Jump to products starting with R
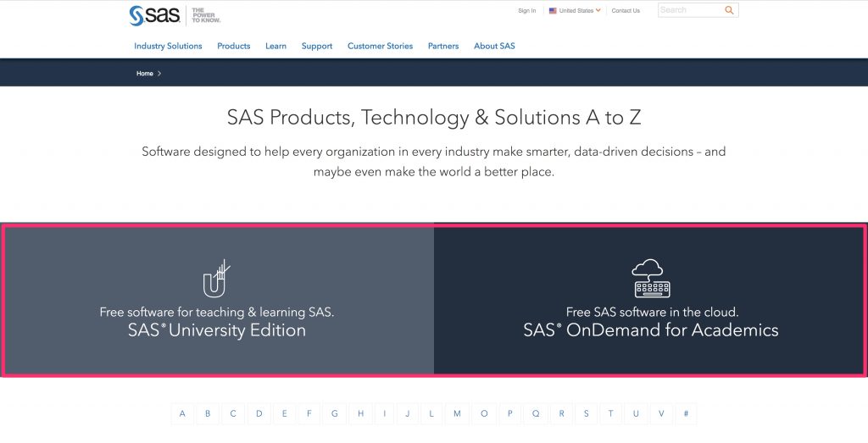868x443 pixels. (561, 413)
